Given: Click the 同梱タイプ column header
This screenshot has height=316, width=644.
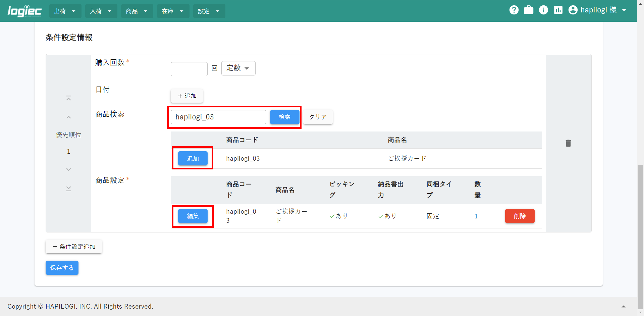Looking at the screenshot, I should point(439,190).
